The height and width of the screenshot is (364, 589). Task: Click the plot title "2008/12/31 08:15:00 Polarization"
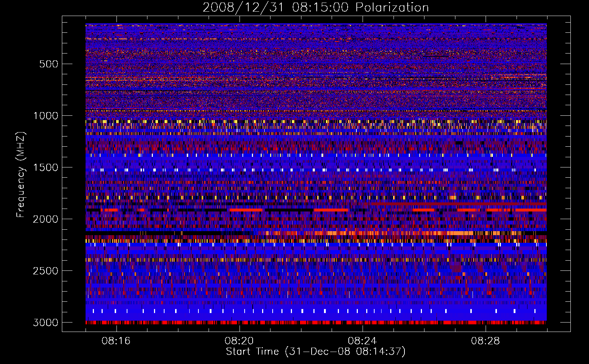click(316, 7)
